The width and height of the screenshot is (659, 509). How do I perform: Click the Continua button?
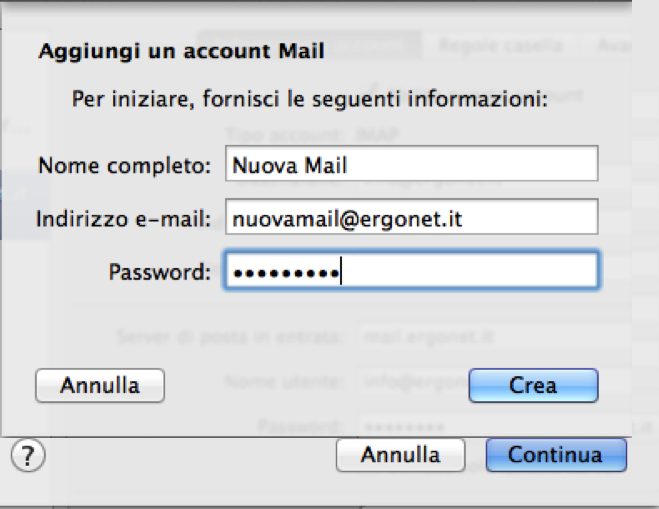(555, 455)
